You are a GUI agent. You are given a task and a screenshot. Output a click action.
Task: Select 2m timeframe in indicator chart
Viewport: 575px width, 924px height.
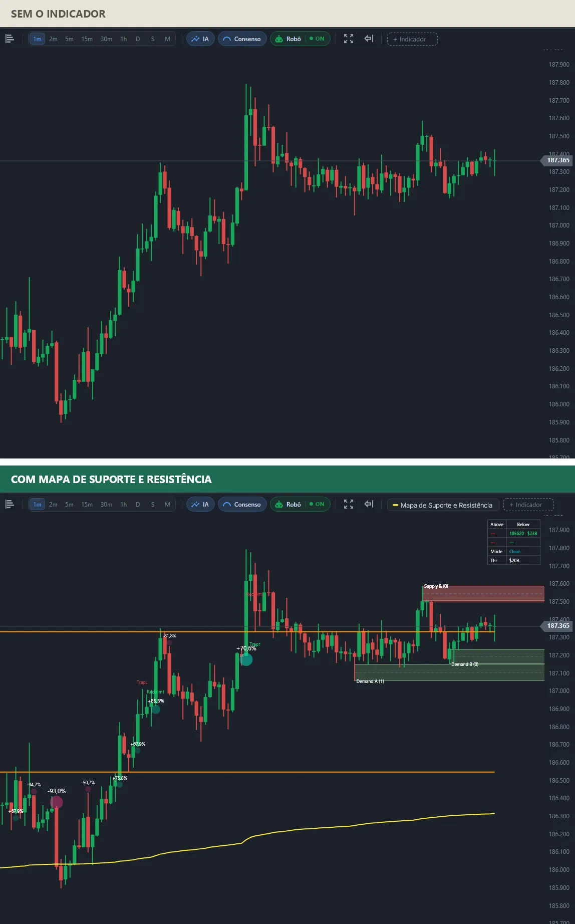click(53, 504)
